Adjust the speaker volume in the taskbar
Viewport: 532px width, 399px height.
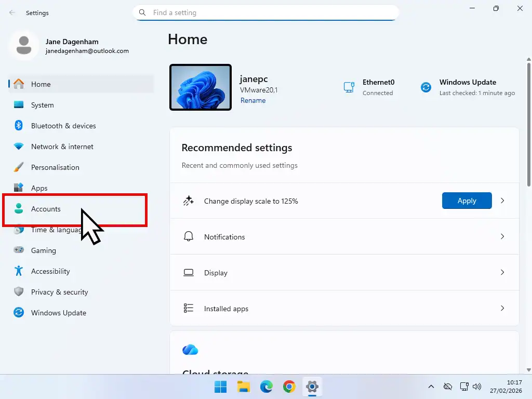tap(477, 387)
